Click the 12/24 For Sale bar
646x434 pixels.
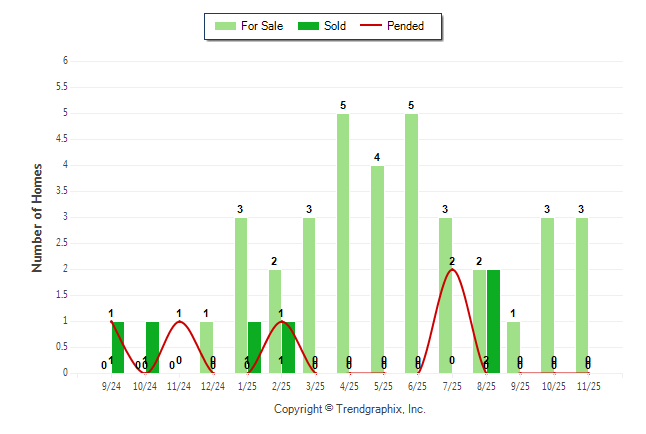coord(206,347)
